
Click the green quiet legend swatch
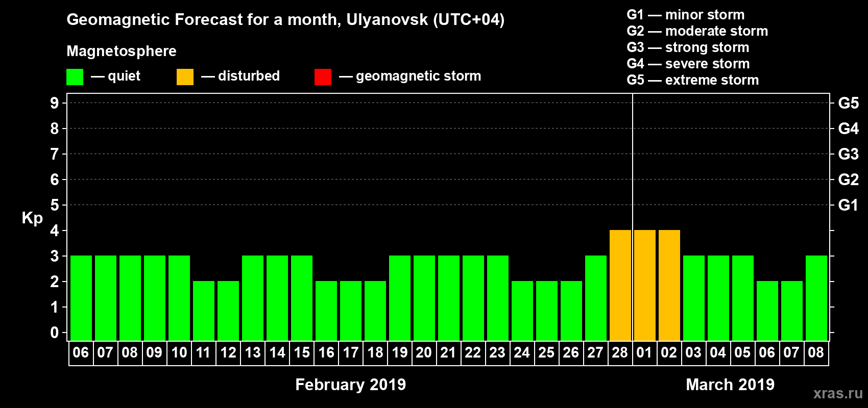(75, 77)
